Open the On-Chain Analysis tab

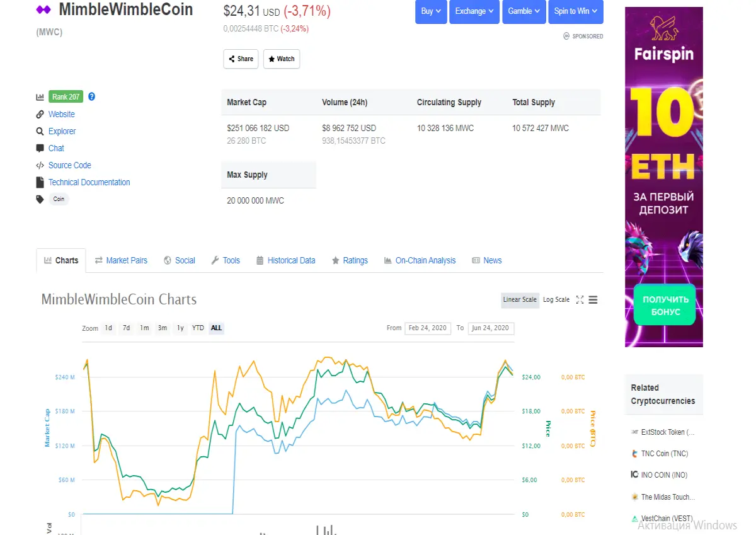pyautogui.click(x=420, y=260)
